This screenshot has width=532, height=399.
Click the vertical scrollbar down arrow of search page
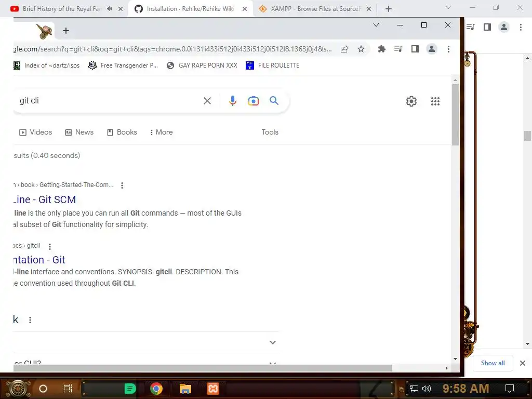tap(455, 359)
